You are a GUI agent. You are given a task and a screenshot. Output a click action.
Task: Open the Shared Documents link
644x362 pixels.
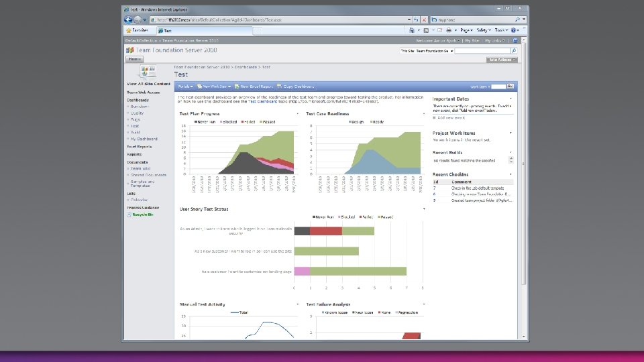148,175
